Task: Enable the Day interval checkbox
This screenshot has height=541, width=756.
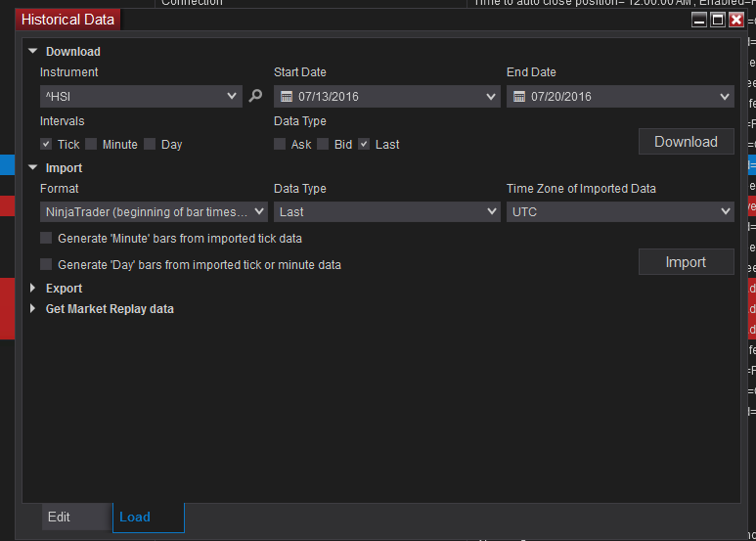Action: (150, 144)
